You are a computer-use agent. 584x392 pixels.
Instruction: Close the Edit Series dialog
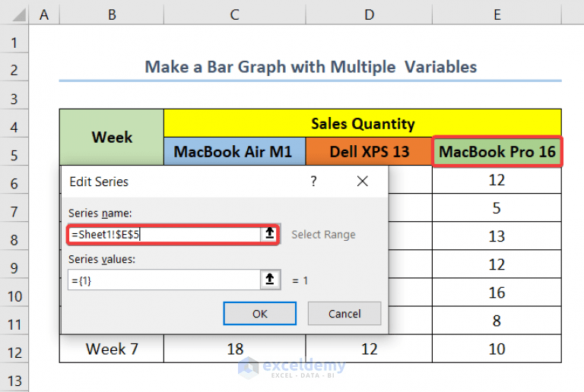(363, 182)
